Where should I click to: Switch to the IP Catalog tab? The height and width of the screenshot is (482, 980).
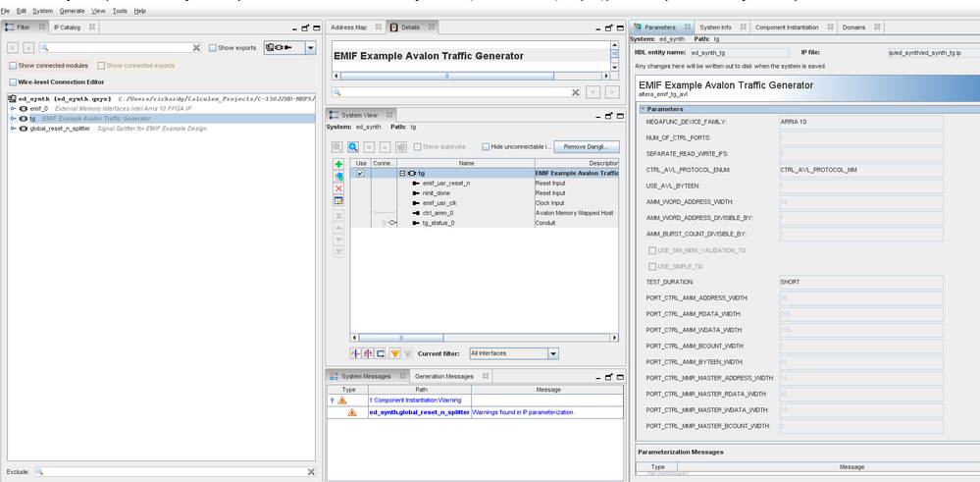point(68,27)
